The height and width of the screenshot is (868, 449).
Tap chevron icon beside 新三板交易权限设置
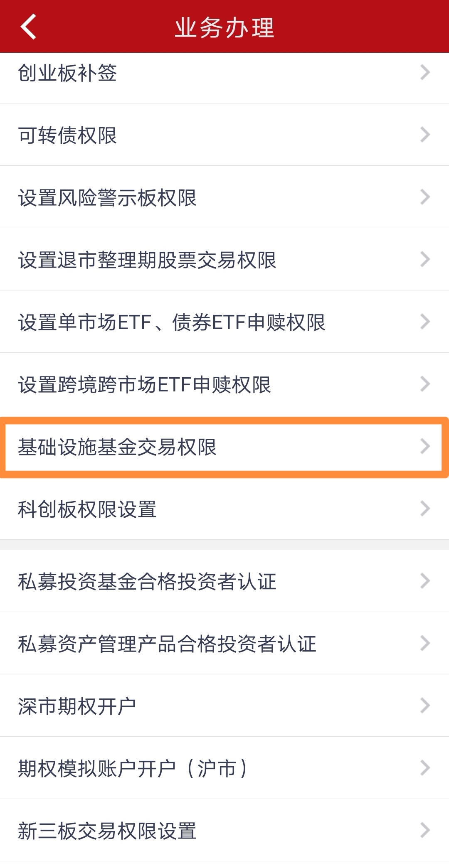tap(425, 830)
